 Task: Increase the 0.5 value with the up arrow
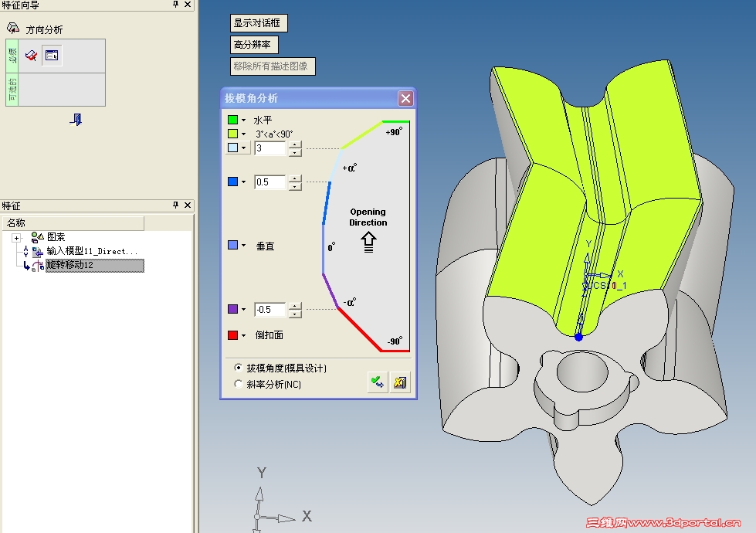pyautogui.click(x=295, y=178)
